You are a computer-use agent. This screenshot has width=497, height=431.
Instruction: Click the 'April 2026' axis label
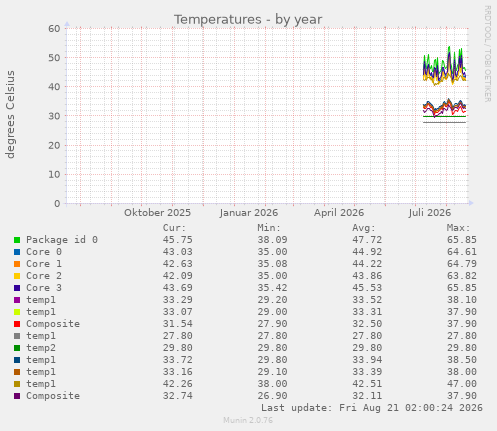[339, 213]
